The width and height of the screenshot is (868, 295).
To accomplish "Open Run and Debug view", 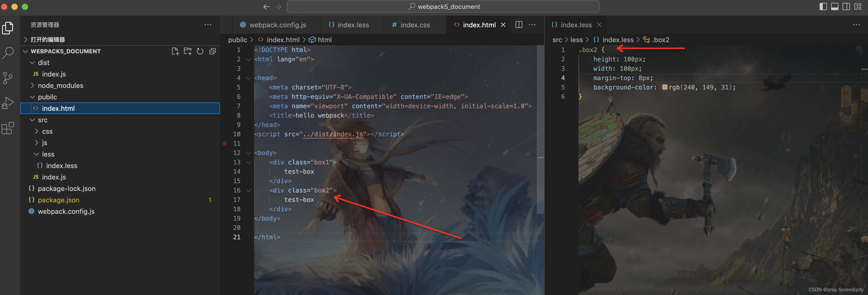I will coord(8,103).
